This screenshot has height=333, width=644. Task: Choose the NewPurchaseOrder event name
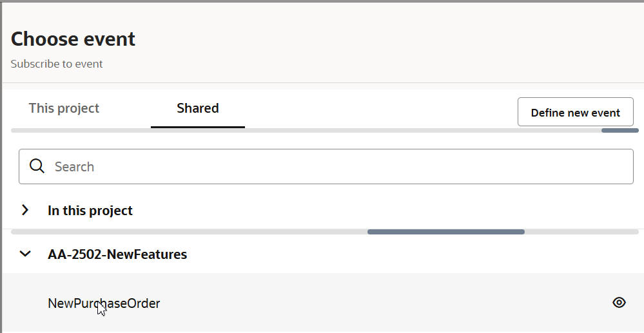click(104, 303)
